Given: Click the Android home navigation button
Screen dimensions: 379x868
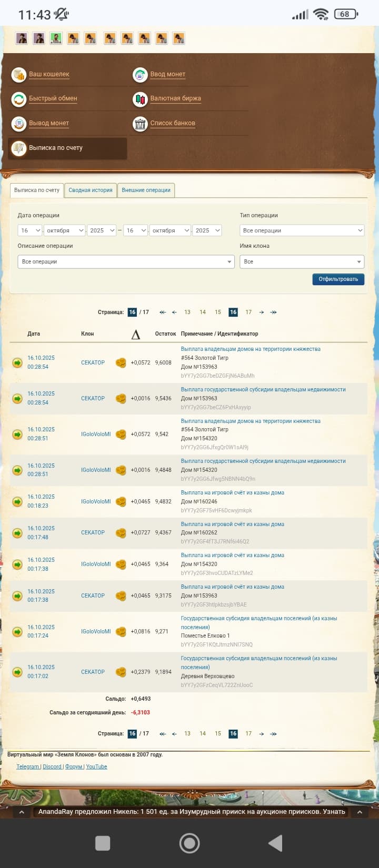Looking at the screenshot, I should [x=189, y=843].
